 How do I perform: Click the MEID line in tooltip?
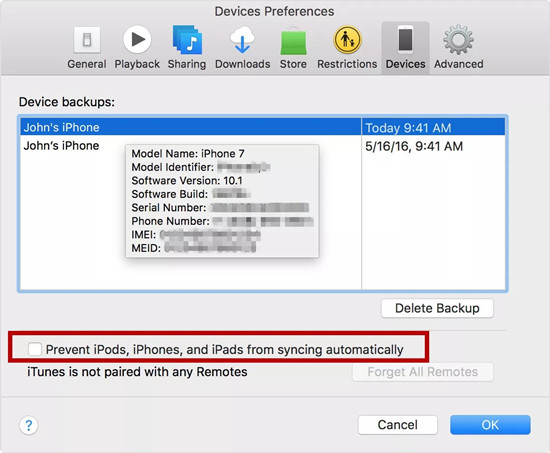(x=194, y=248)
